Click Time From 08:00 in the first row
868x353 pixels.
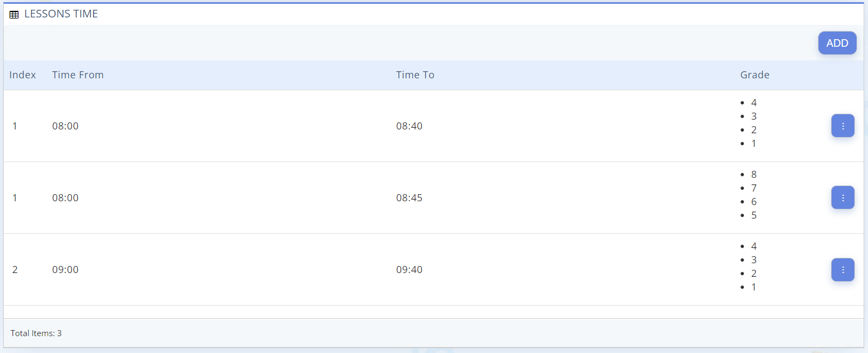[65, 126]
